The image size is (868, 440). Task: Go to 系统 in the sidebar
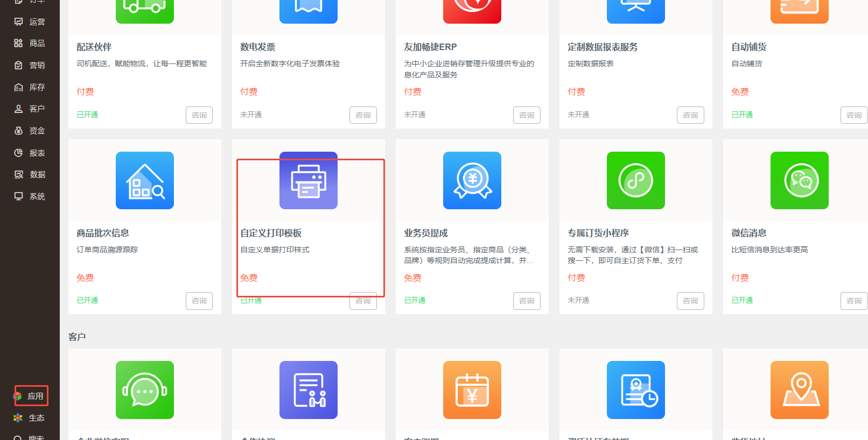[30, 196]
